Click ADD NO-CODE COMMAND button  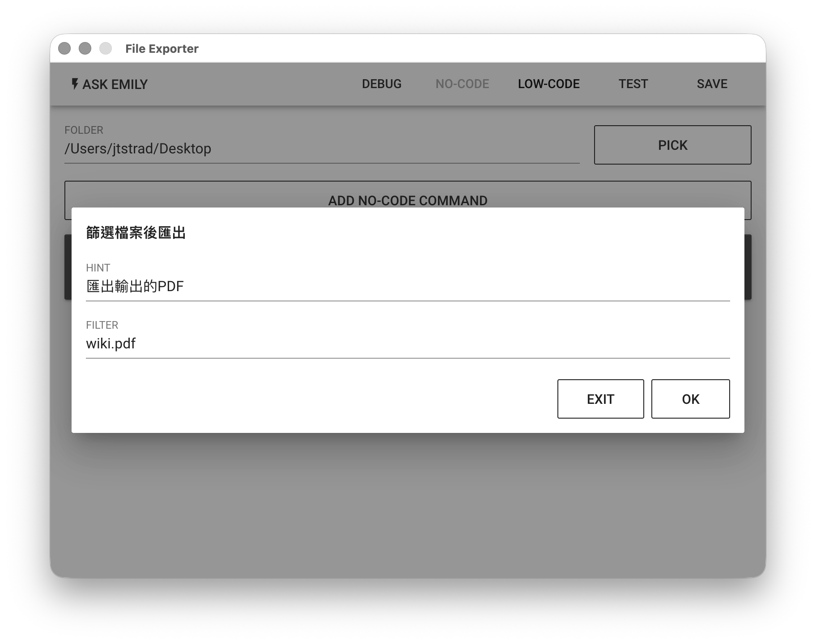tap(407, 194)
